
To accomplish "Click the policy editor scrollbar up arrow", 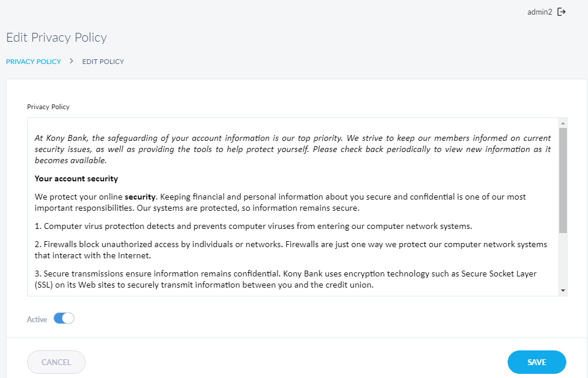I will coord(563,123).
